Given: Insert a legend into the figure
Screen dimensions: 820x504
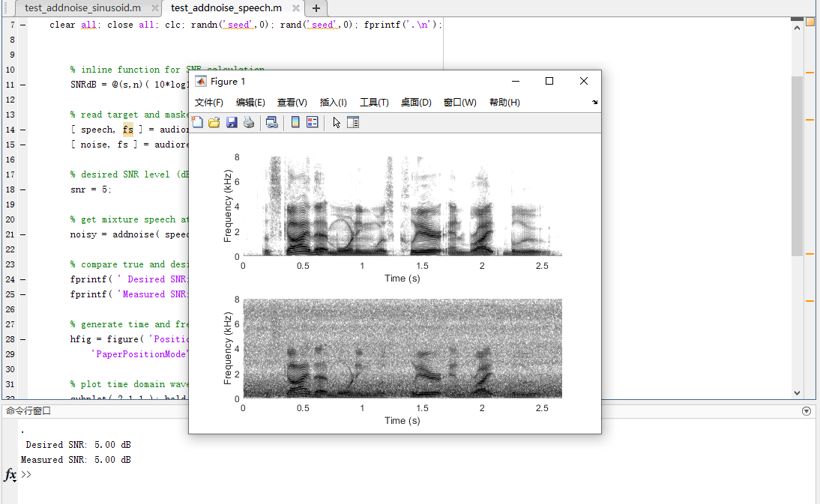Looking at the screenshot, I should (x=313, y=122).
